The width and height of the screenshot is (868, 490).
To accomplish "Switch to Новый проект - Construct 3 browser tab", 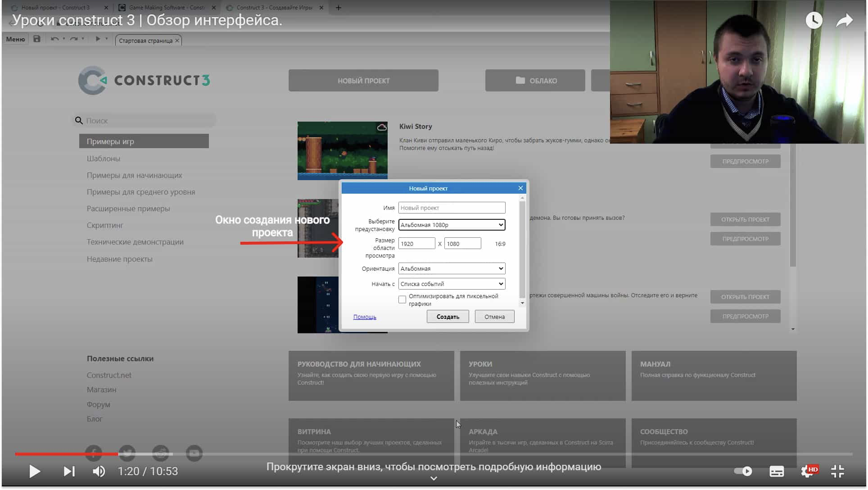I will pos(55,8).
